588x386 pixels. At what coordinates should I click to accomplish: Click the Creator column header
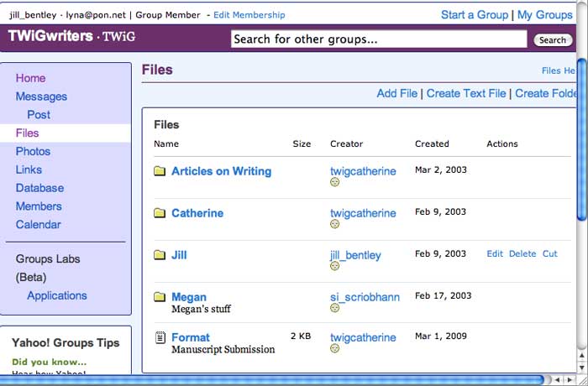point(346,143)
